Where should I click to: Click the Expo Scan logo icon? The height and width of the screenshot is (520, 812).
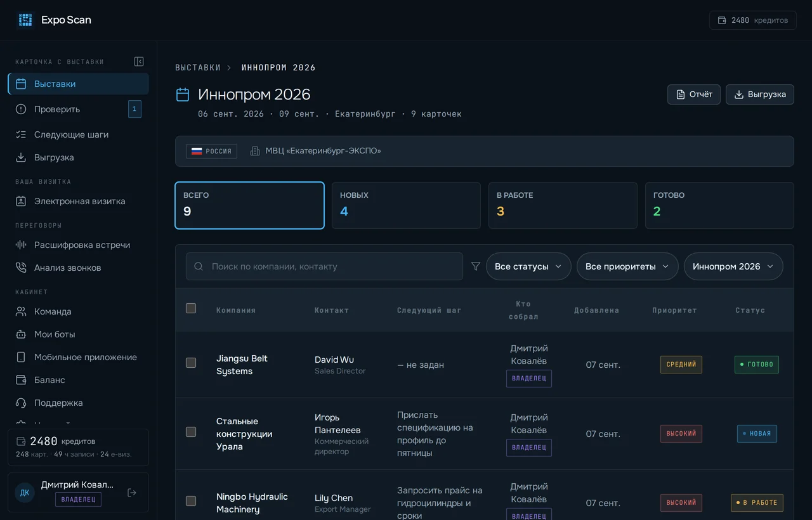tap(25, 20)
